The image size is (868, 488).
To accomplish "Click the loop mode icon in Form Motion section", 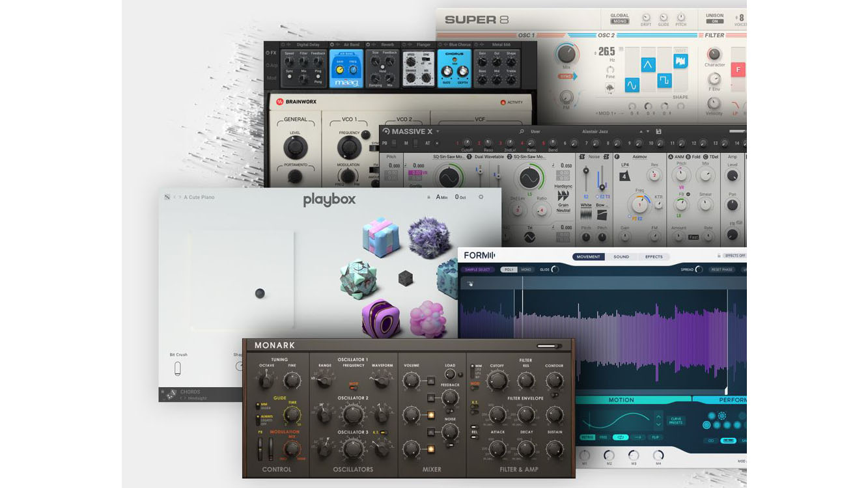I will tap(621, 437).
